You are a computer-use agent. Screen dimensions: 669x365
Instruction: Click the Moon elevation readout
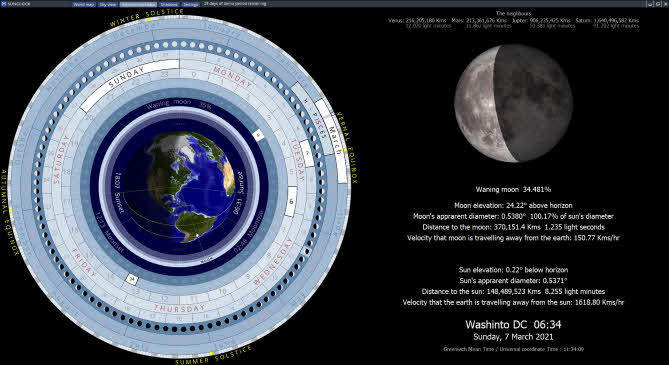click(513, 205)
